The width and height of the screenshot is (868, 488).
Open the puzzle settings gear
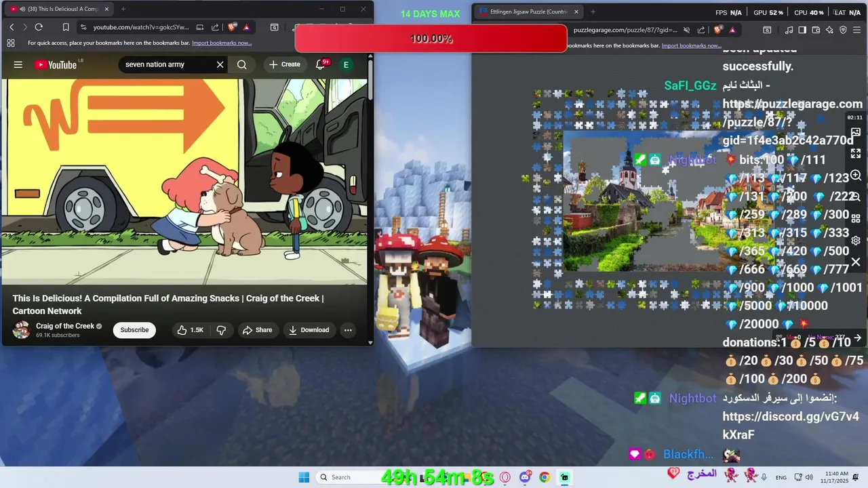[x=856, y=241]
